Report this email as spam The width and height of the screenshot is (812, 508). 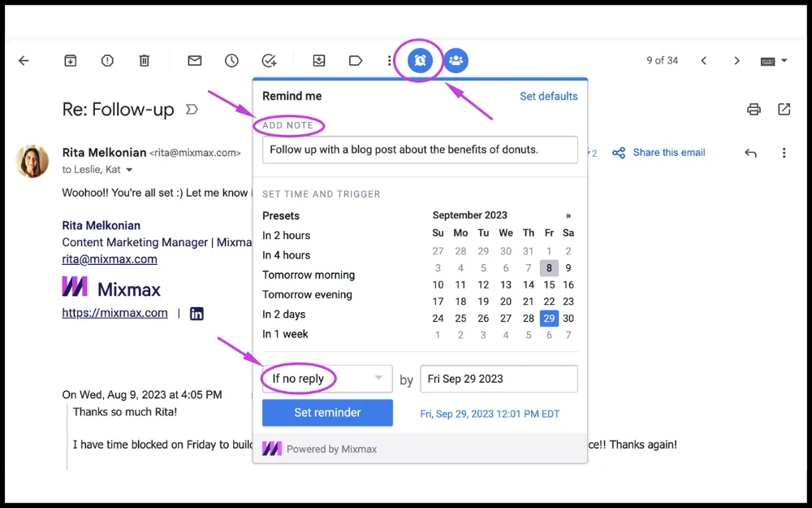click(x=107, y=61)
